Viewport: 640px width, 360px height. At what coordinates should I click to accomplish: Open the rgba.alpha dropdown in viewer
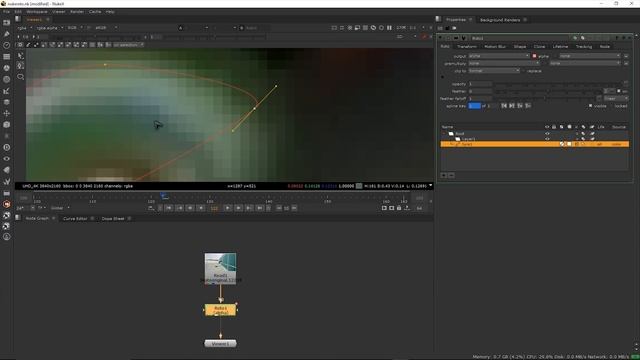pyautogui.click(x=50, y=28)
